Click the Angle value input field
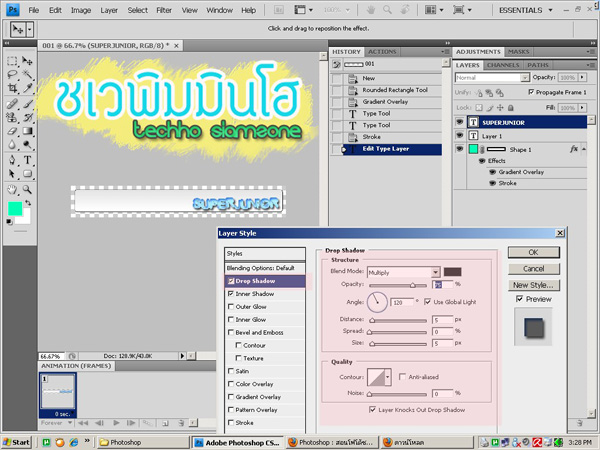The width and height of the screenshot is (600, 450). point(402,302)
